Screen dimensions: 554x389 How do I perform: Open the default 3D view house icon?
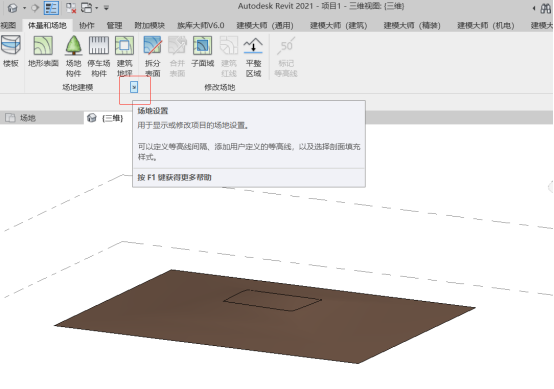pos(12,8)
